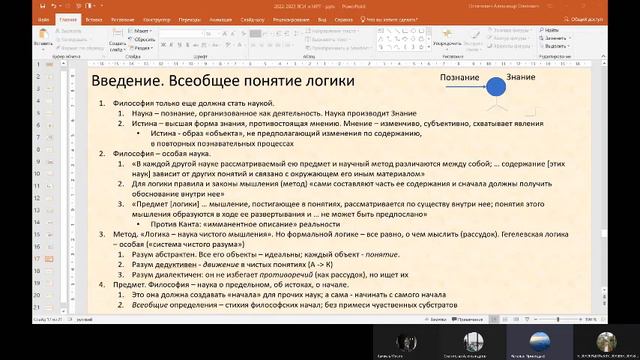Open the font name combo box
The height and width of the screenshot is (360, 640).
(181, 34)
